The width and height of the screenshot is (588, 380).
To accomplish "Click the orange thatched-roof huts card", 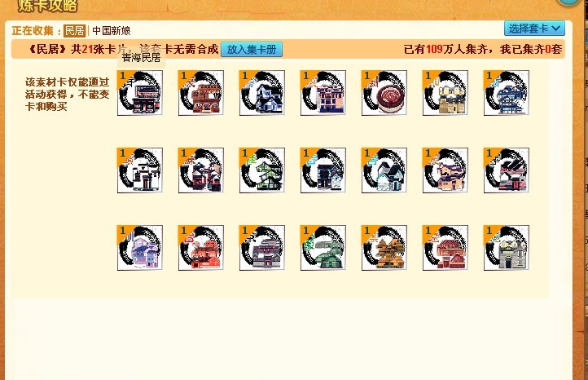I will point(384,248).
